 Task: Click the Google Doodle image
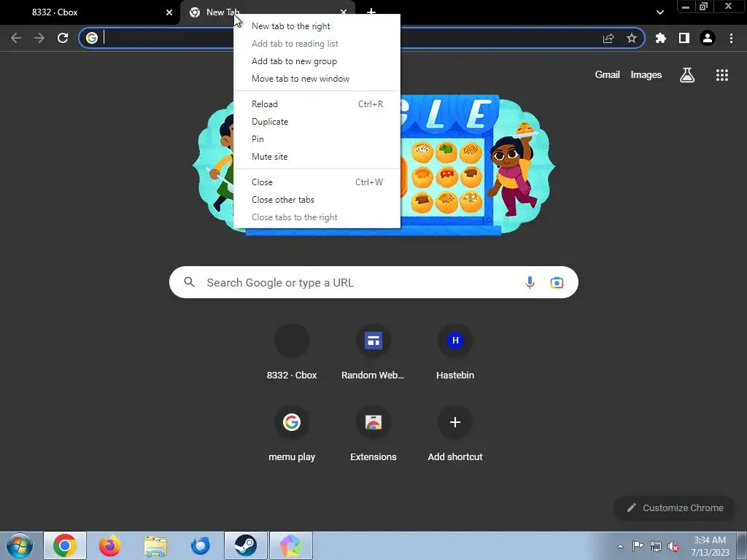[x=374, y=164]
